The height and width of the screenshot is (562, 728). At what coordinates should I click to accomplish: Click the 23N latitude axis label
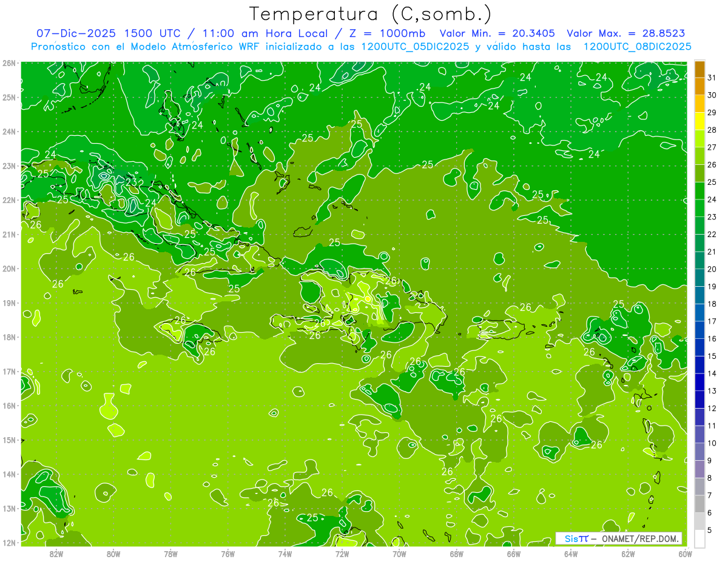[x=9, y=166]
